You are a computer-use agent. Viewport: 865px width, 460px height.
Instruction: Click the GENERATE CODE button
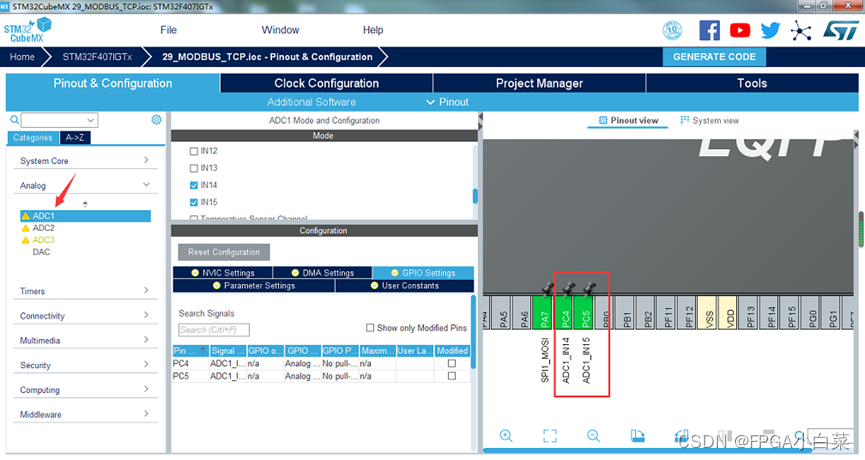[x=714, y=57]
